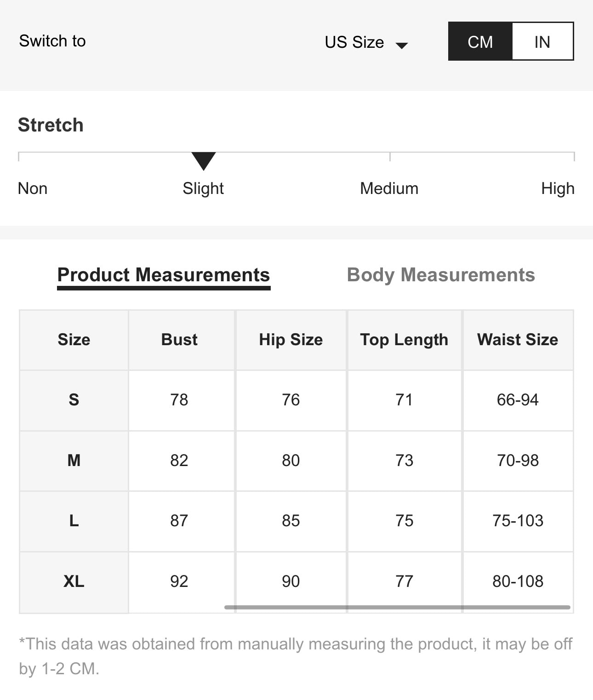Select the L size row label
This screenshot has width=593, height=700.
point(74,521)
